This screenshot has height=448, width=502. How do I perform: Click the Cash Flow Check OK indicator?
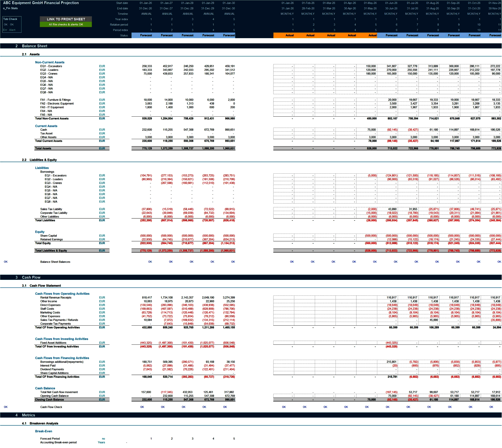6,407
